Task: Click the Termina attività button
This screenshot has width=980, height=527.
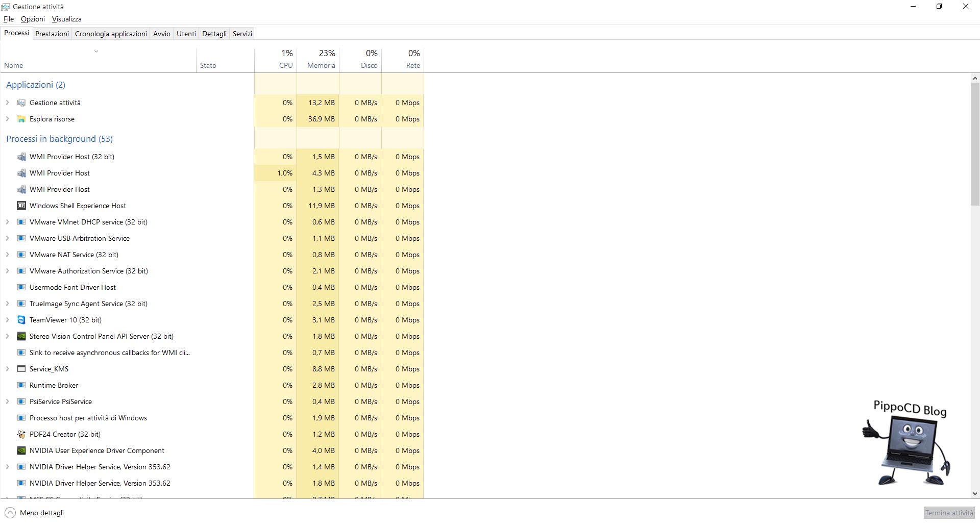Action: point(949,513)
